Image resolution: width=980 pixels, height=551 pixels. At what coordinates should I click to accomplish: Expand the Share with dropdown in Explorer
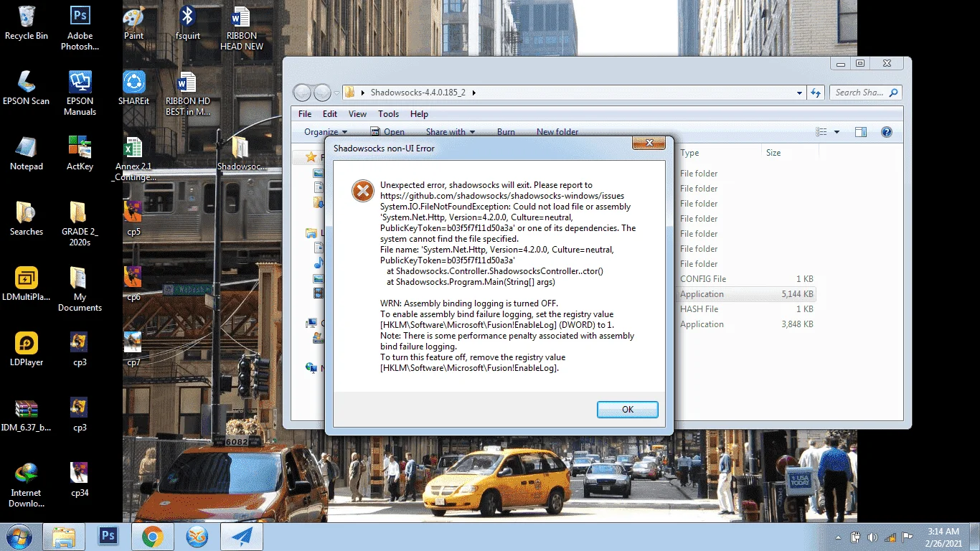coord(450,132)
